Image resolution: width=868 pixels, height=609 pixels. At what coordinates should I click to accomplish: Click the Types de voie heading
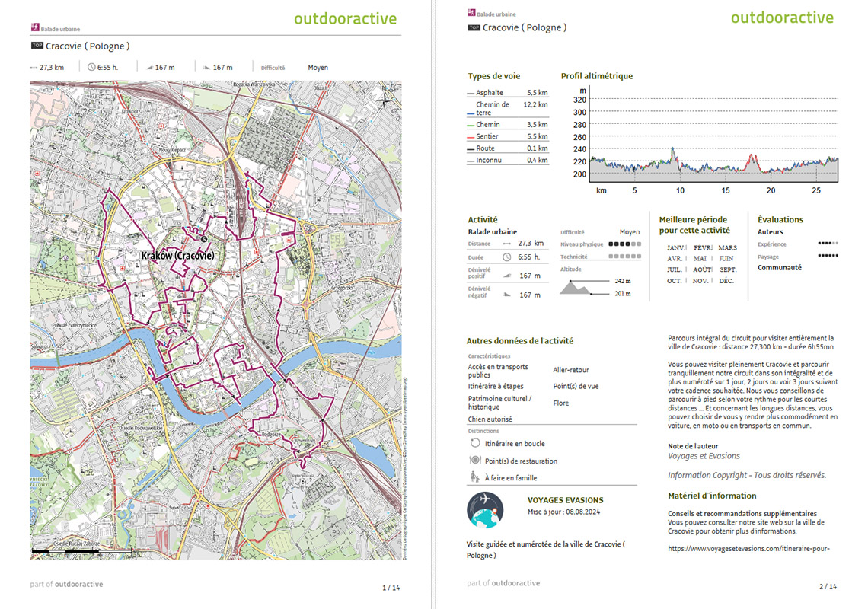(x=494, y=76)
